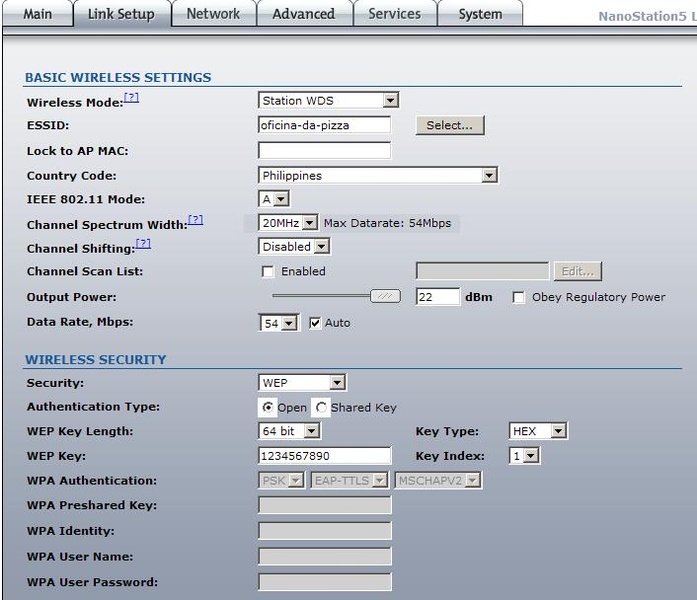The height and width of the screenshot is (600, 697).
Task: Click the ESSID input field
Action: [324, 125]
